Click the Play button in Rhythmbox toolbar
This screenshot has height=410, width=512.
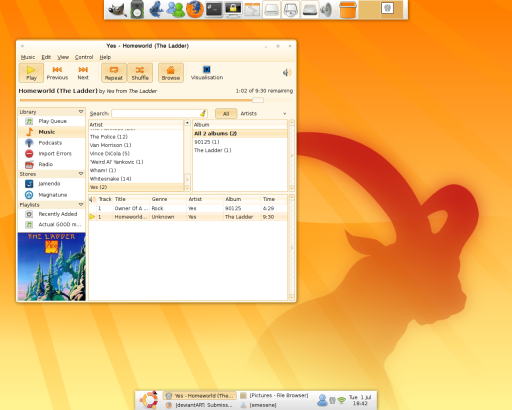tap(31, 73)
